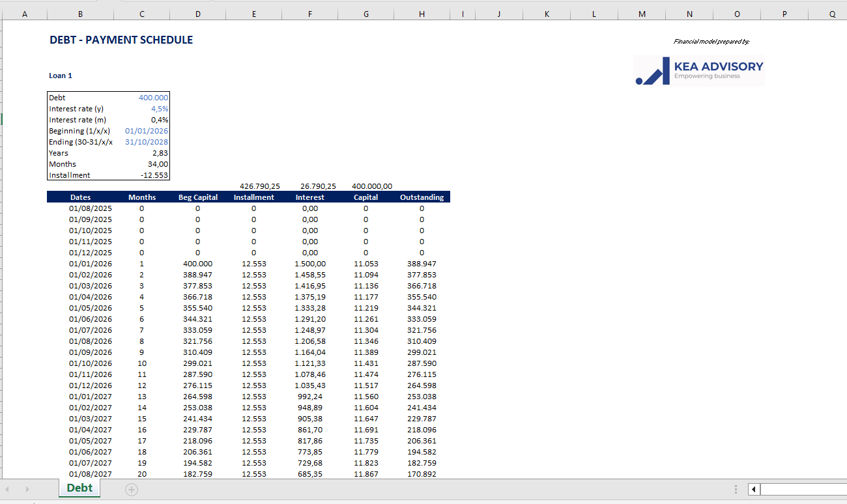Viewport: 847px width, 504px height.
Task: Click the DEBT - PAYMENT SCHEDULE title
Action: (121, 40)
